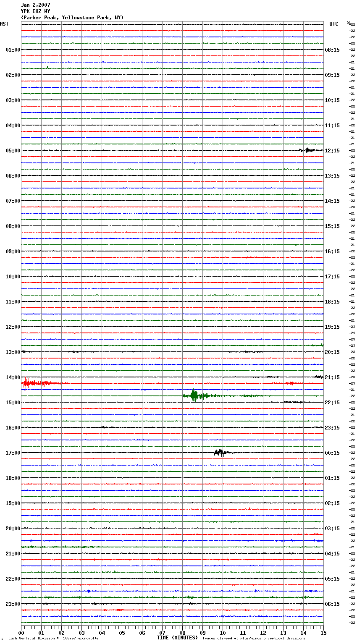The height and width of the screenshot is (644, 357).
Task: Click the 17:15 UTC time label
Action: click(332, 277)
